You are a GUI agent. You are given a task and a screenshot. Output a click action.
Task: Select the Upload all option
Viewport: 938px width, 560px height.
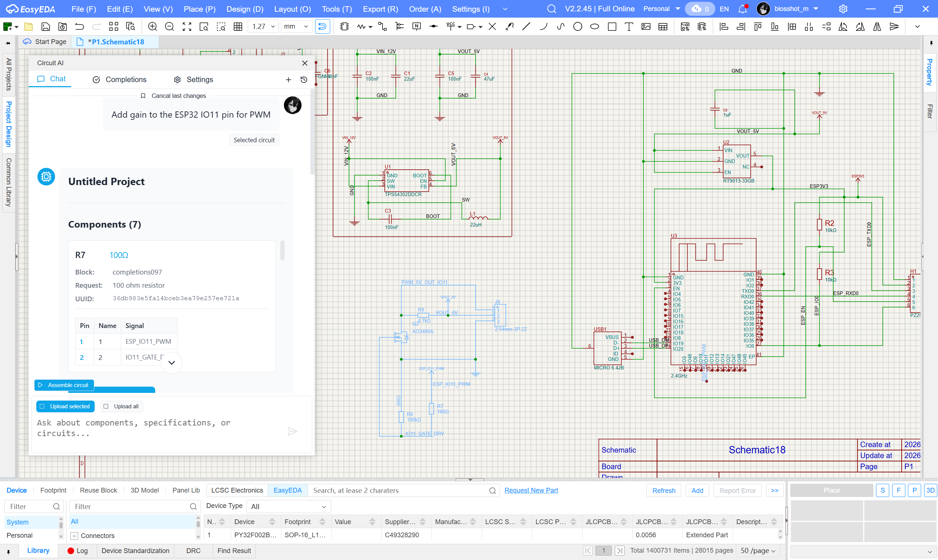click(121, 406)
